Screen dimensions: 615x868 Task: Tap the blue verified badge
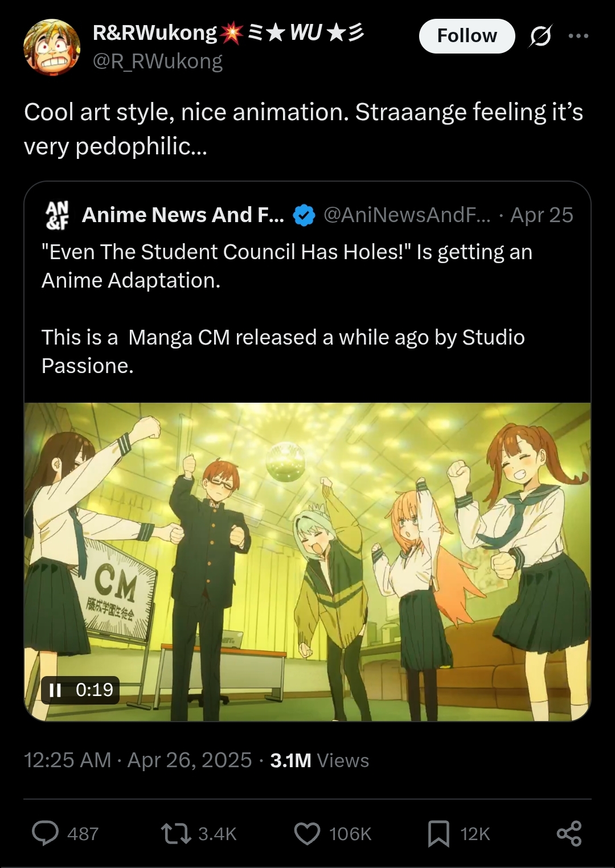click(x=304, y=215)
